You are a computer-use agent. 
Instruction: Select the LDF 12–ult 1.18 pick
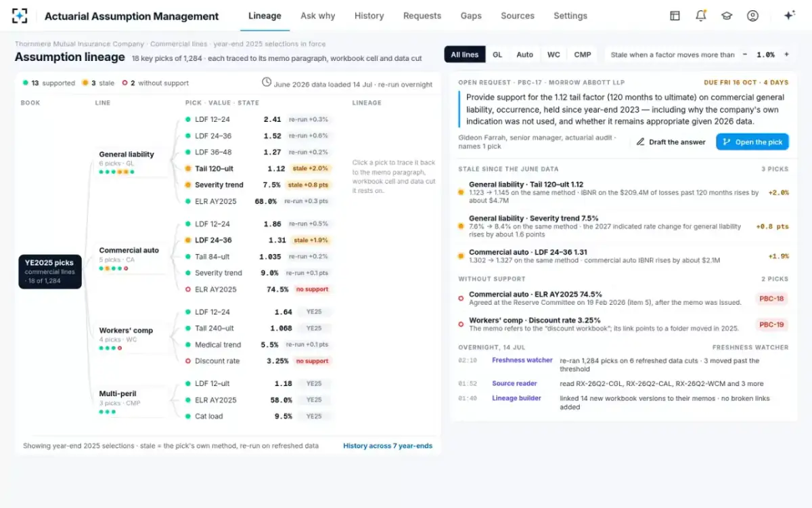point(259,384)
